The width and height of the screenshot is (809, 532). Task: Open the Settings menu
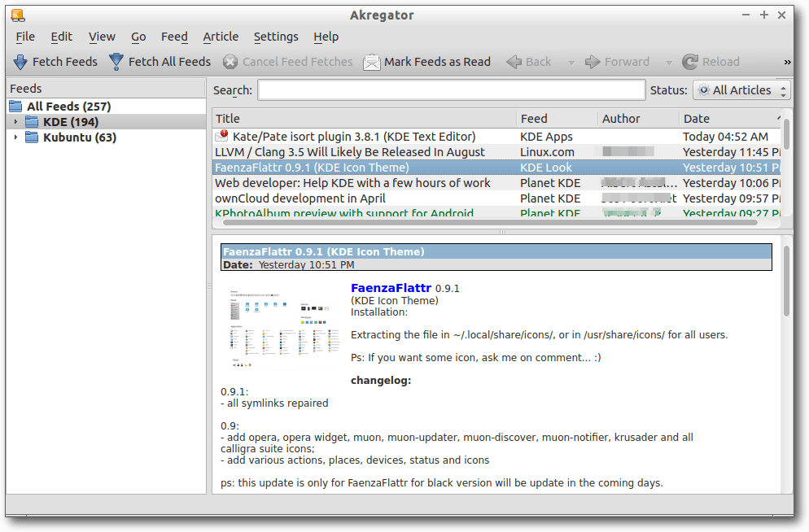point(276,37)
